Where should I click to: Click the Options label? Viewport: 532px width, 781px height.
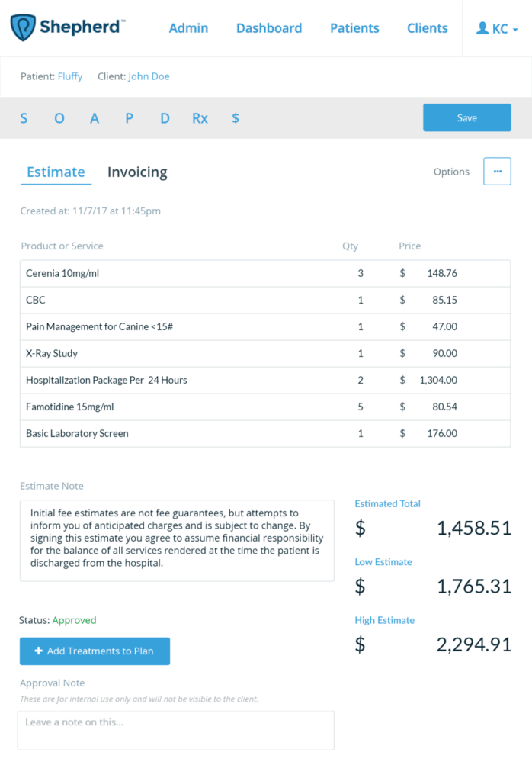[x=451, y=172]
